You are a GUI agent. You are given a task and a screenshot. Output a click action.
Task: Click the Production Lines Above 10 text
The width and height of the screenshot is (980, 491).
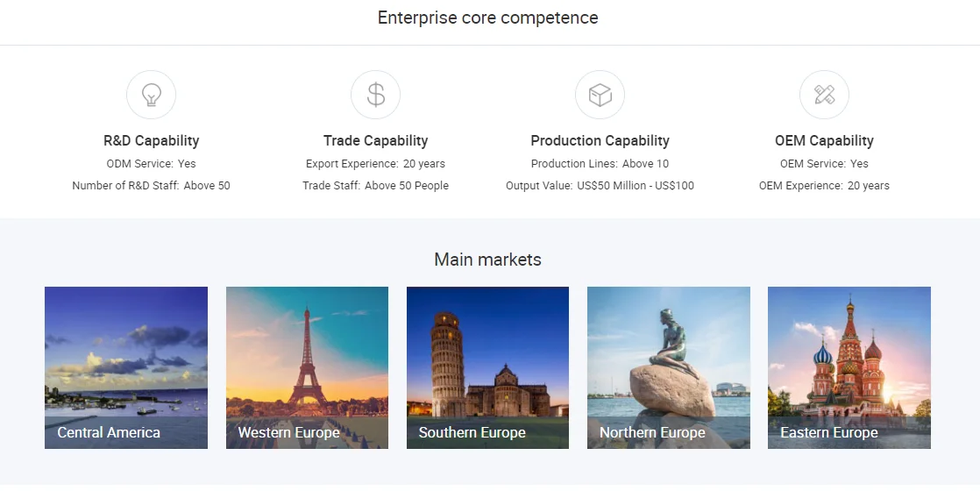(600, 164)
